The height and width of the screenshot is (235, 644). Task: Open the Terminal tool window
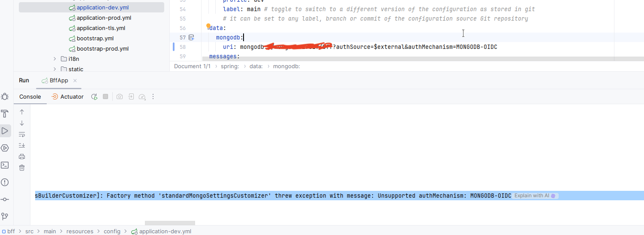5,165
